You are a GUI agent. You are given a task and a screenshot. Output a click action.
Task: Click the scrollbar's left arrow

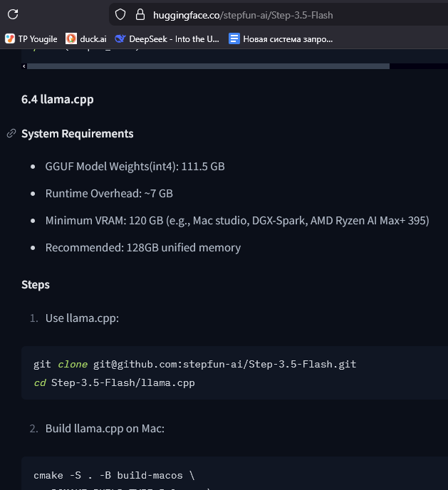point(24,66)
